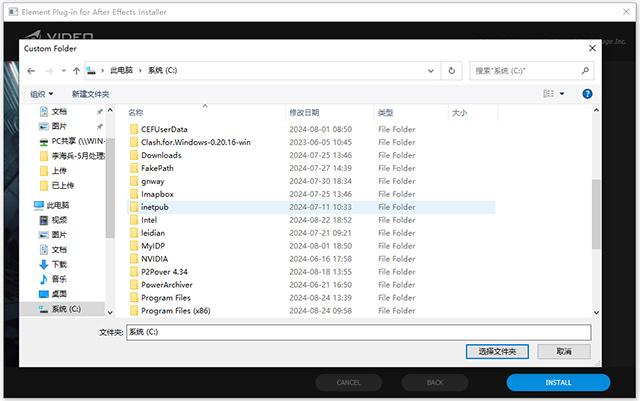The width and height of the screenshot is (640, 401).
Task: Select the Program Files (x86) folder
Action: [176, 311]
